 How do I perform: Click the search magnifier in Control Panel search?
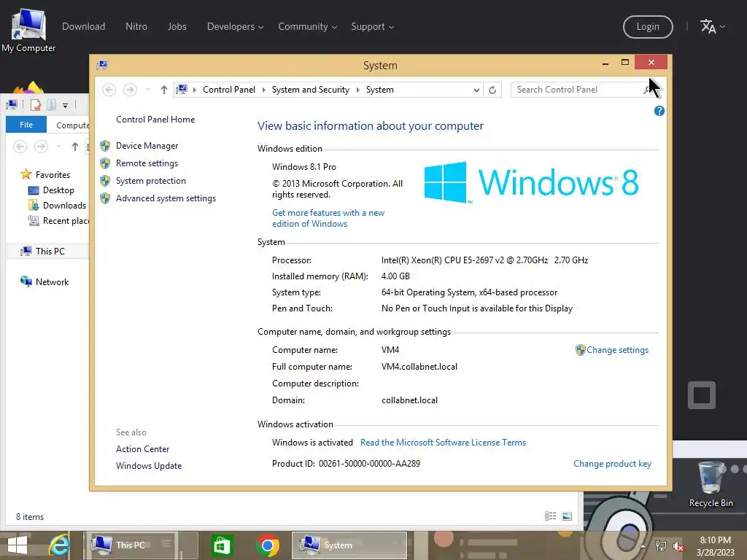[647, 90]
